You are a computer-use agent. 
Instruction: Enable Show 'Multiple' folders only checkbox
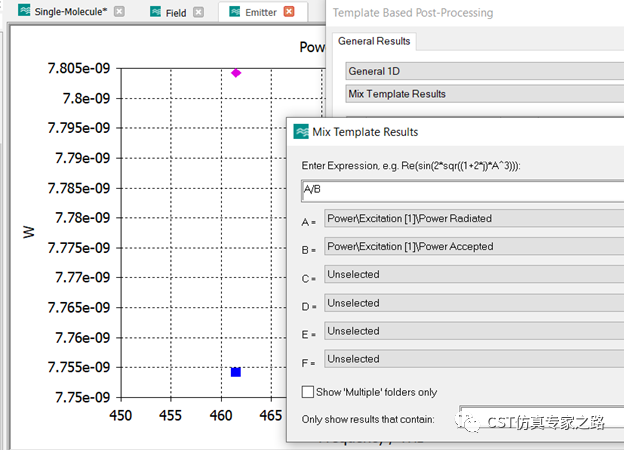click(x=308, y=392)
